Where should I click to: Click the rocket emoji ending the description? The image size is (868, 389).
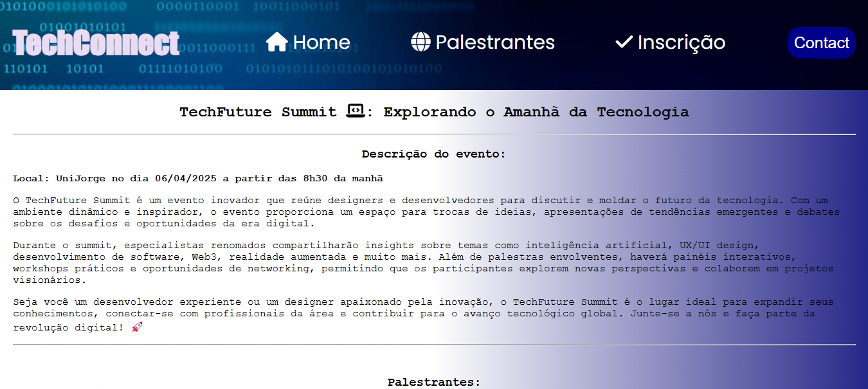coord(136,327)
